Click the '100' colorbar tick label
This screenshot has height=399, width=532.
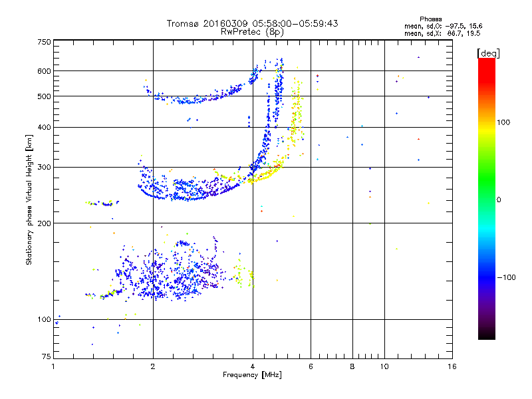click(x=503, y=122)
